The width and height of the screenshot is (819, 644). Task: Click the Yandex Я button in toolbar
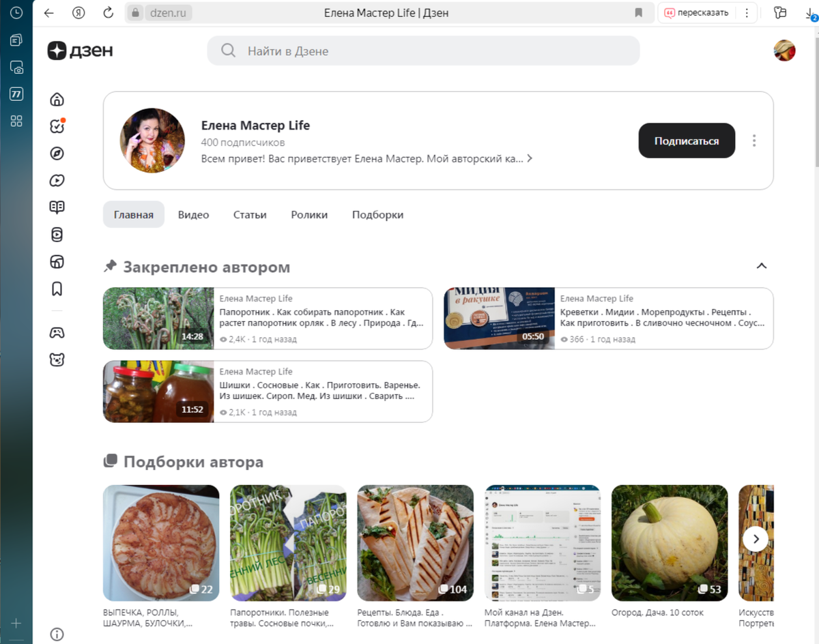click(79, 12)
